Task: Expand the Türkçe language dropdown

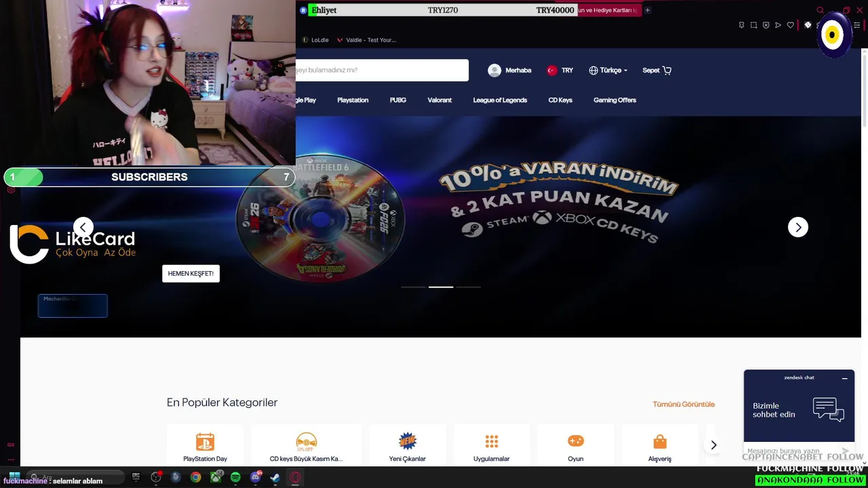Action: [608, 70]
